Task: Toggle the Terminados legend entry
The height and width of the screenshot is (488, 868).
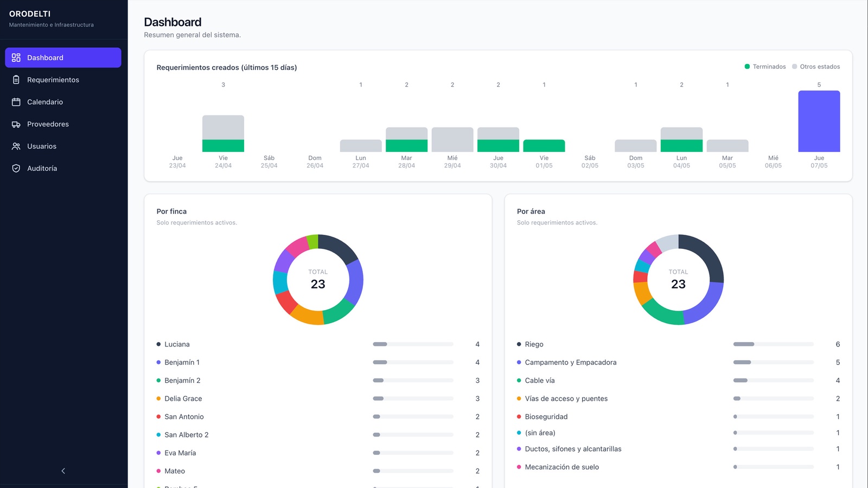Action: coord(765,67)
